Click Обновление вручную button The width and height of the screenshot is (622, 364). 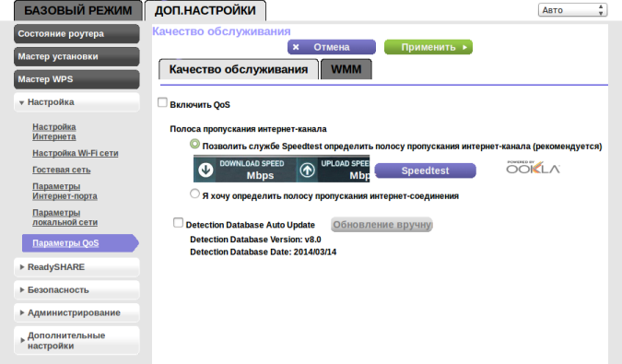(x=381, y=225)
